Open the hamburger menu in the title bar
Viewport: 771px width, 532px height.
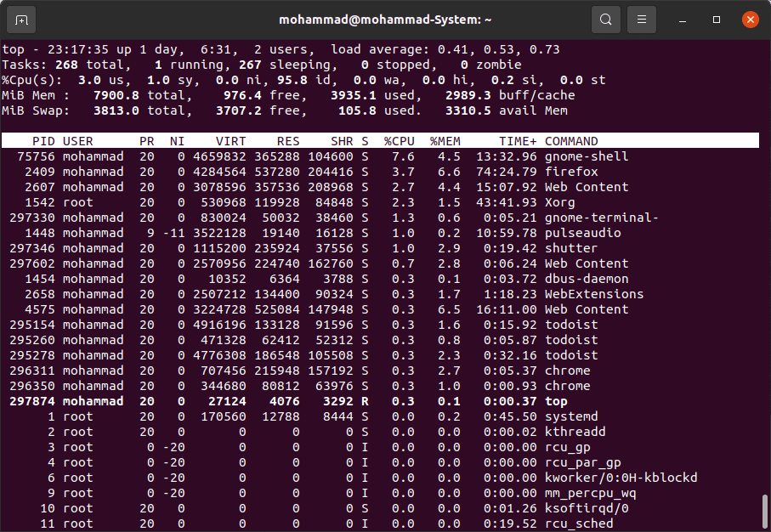tap(643, 19)
